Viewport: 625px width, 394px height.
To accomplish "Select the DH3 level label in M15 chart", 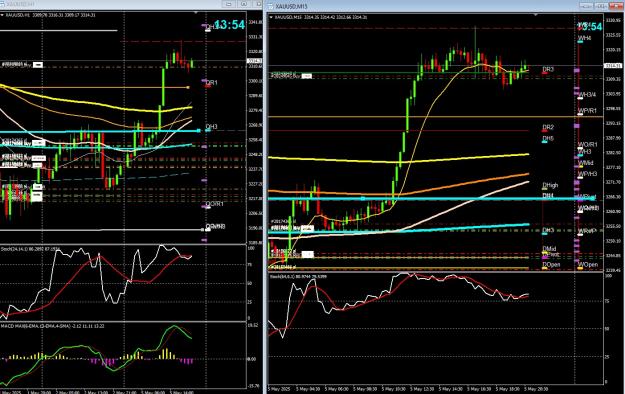I will [x=548, y=230].
